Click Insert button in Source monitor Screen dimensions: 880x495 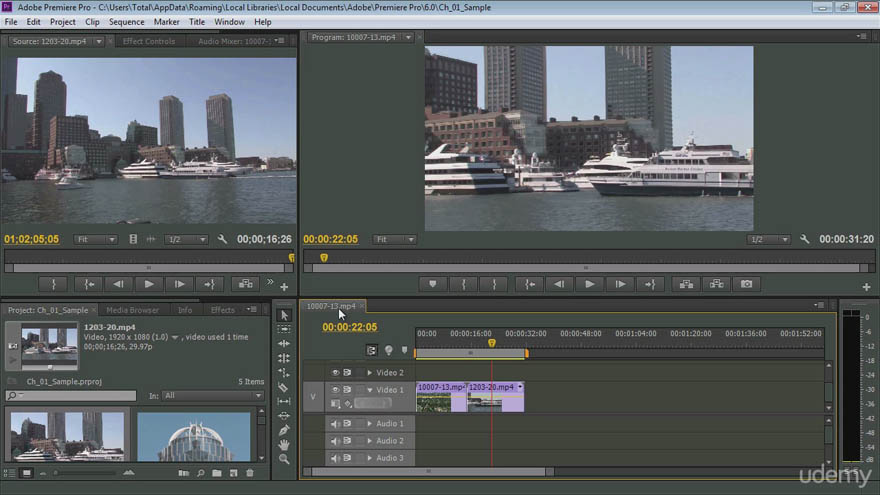pos(245,284)
